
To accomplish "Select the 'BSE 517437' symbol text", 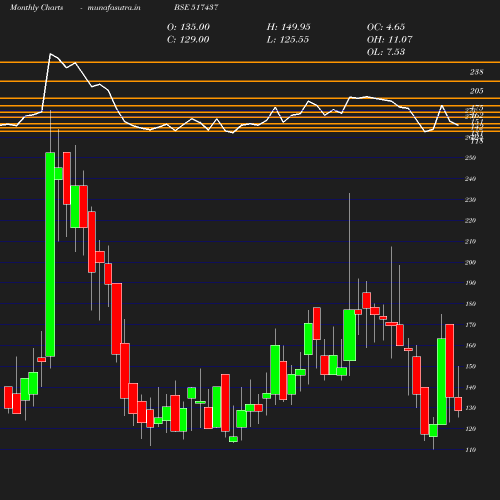I will (x=196, y=7).
